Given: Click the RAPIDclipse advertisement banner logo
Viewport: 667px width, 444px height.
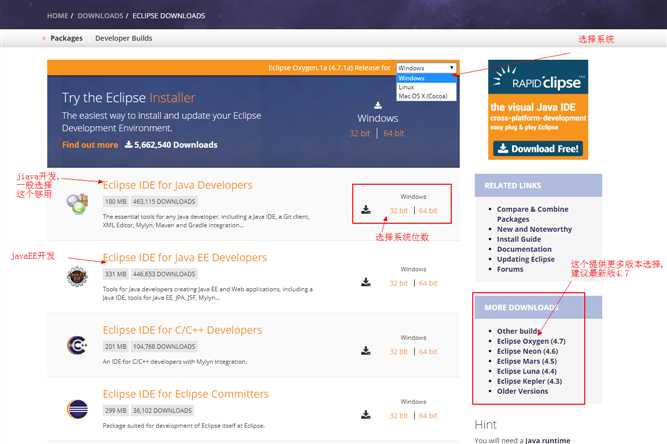Looking at the screenshot, I should click(538, 77).
